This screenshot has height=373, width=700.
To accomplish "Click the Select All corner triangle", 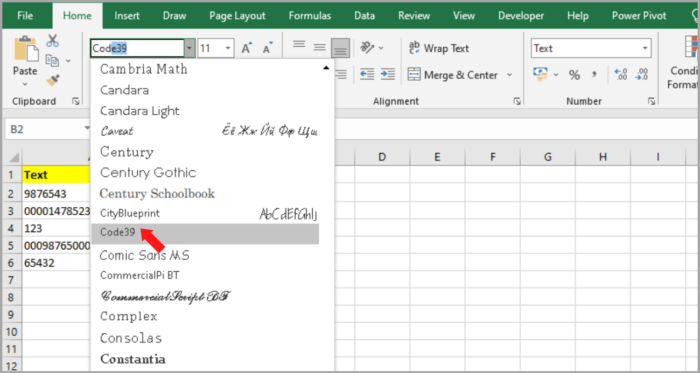I will [14, 157].
